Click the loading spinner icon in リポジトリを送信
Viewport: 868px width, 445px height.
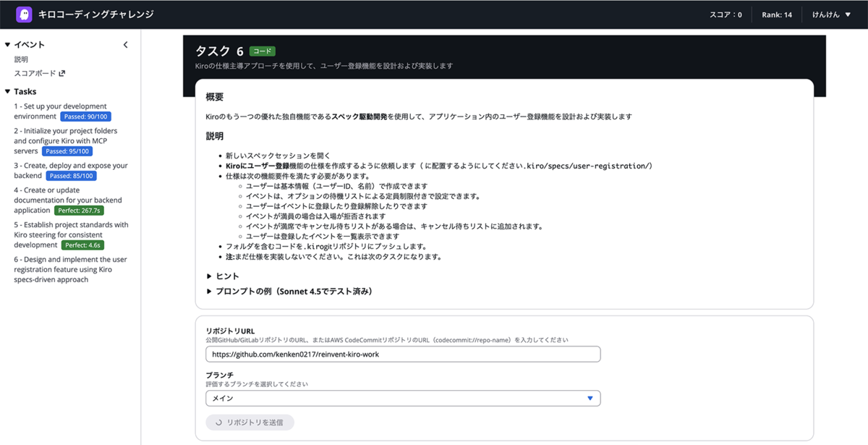click(x=218, y=423)
